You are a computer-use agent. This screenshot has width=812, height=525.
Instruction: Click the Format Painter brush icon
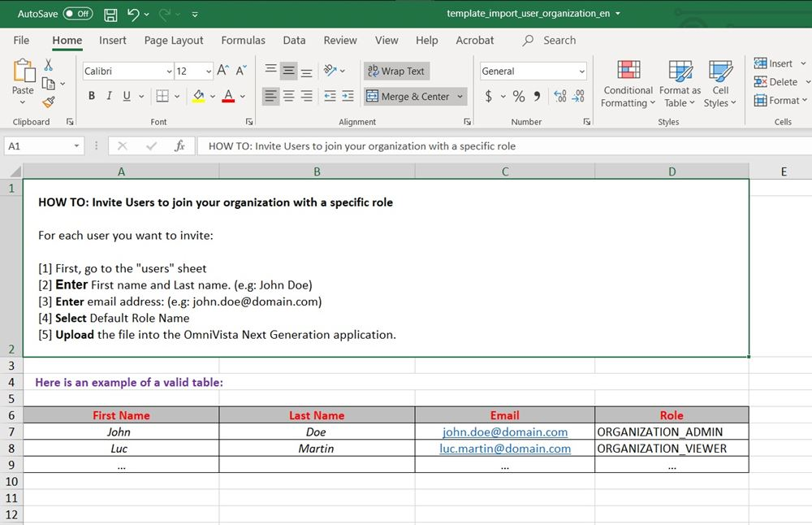coord(49,102)
